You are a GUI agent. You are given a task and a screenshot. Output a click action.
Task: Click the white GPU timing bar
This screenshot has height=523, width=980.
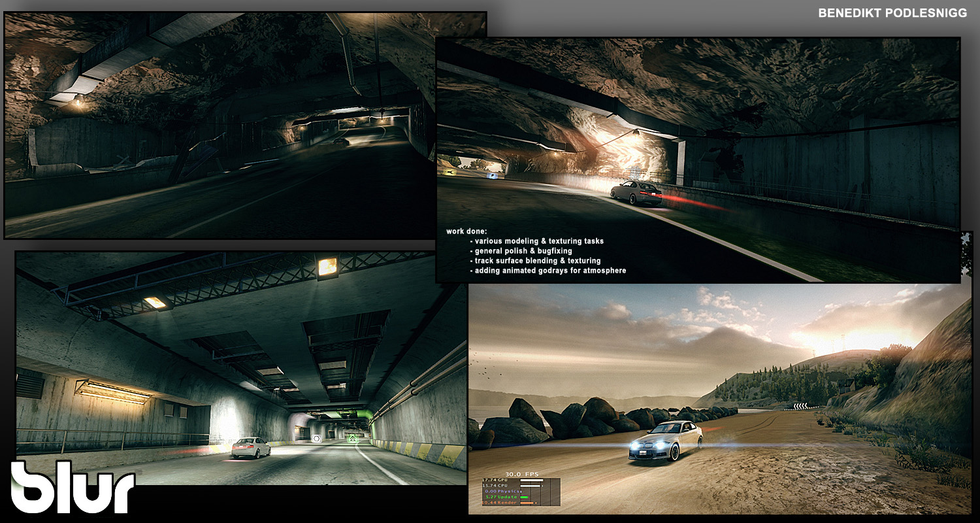click(x=531, y=481)
